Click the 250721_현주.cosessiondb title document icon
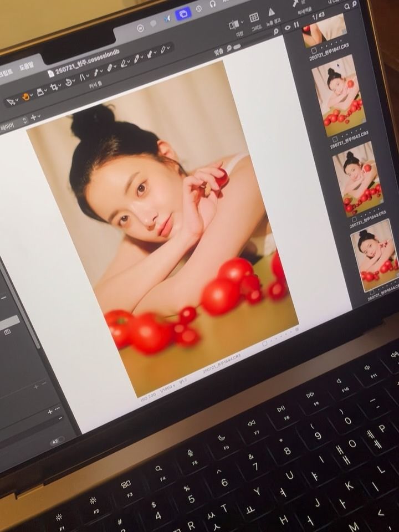 click(50, 74)
